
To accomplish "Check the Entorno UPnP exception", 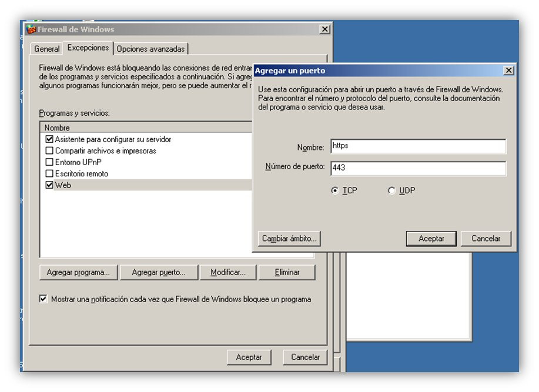I will click(x=49, y=162).
